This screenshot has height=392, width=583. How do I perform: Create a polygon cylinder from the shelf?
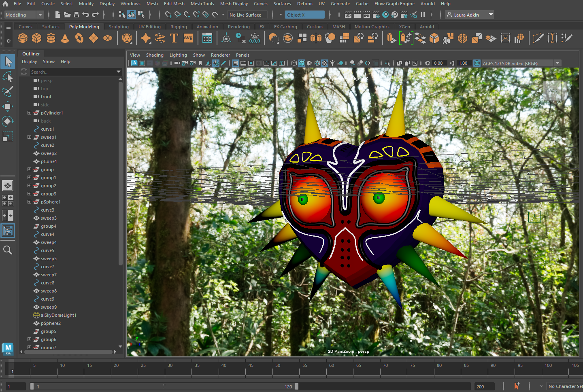point(51,38)
